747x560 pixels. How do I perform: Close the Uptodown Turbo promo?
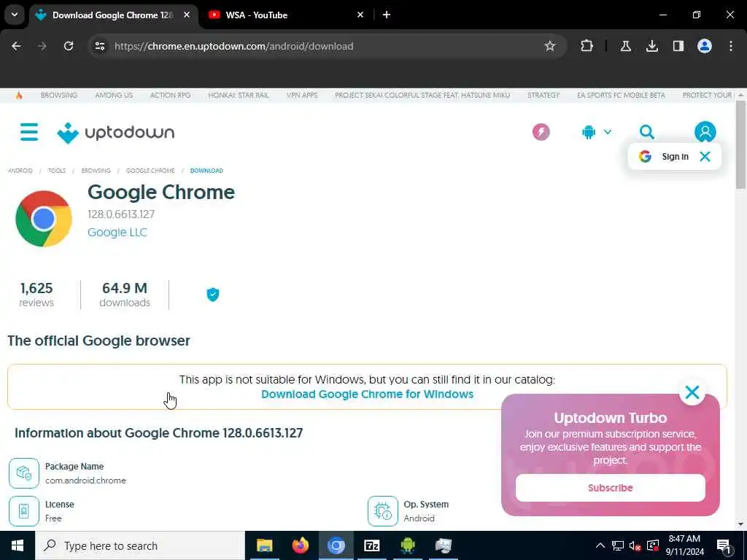coord(692,392)
